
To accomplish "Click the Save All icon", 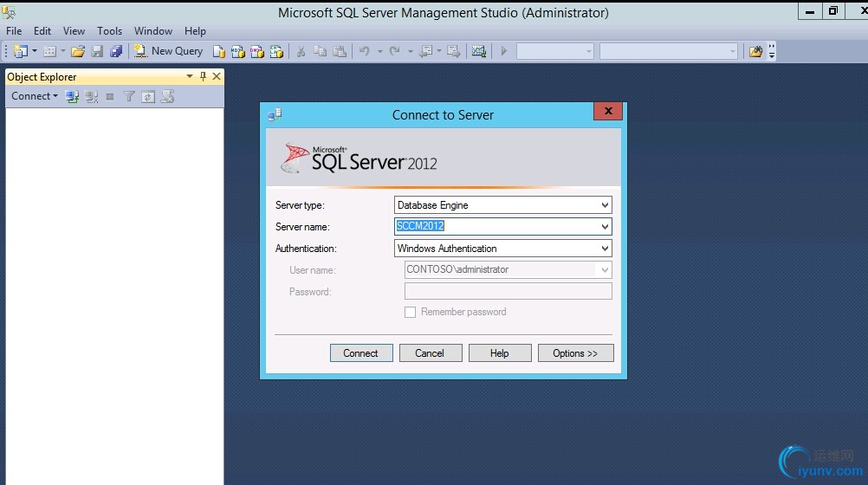I will 116,51.
